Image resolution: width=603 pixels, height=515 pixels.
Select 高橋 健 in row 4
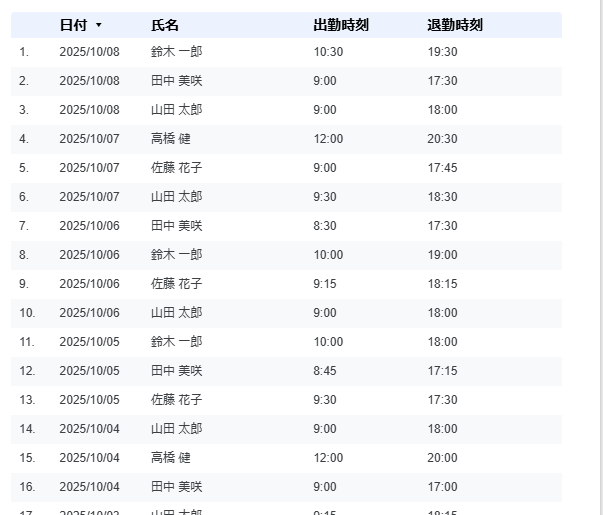[x=170, y=139]
